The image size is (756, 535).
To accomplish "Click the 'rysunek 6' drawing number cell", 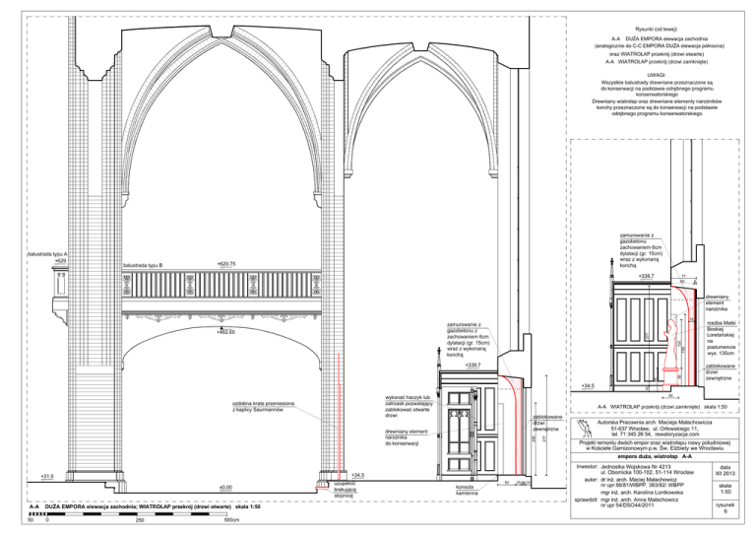I will [724, 509].
